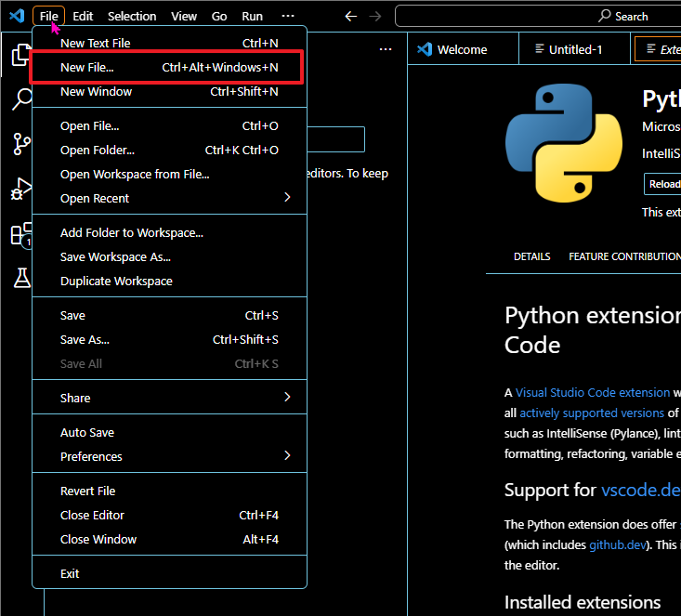Open the Testing flask icon

[21, 278]
